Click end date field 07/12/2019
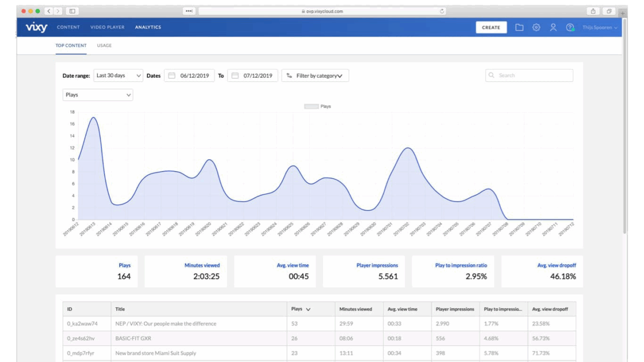 point(253,76)
